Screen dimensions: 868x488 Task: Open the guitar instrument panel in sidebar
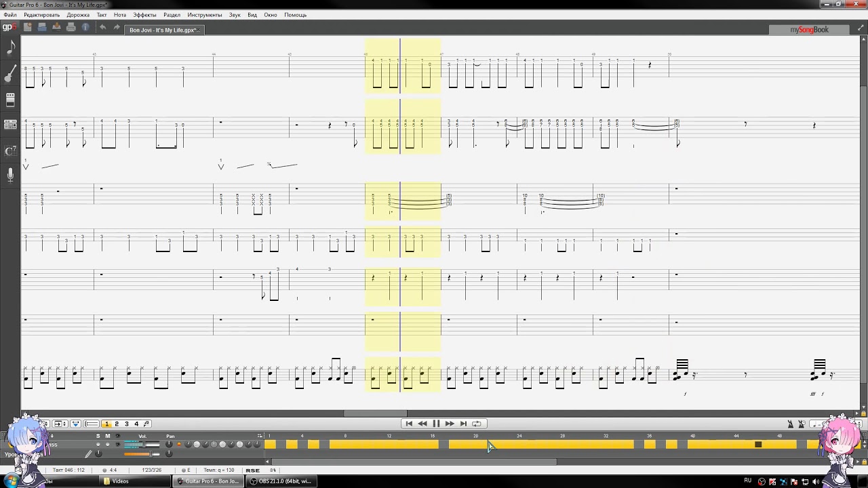10,73
